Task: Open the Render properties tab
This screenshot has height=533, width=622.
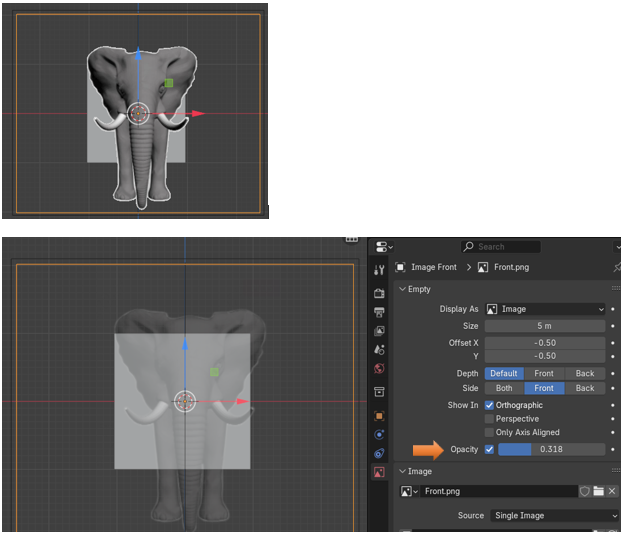Action: click(x=379, y=293)
